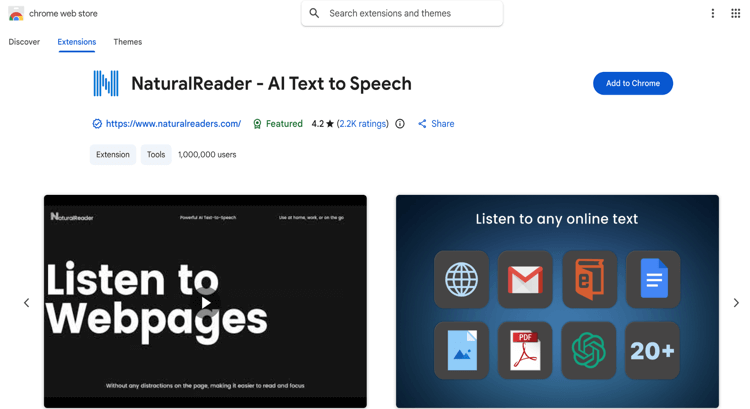Click the globe web icon in screenshot

462,279
